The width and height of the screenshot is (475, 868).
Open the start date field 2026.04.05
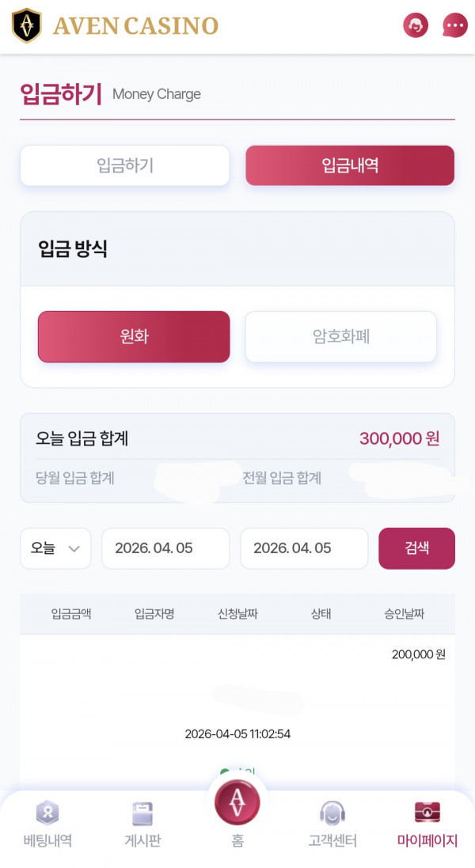pyautogui.click(x=165, y=548)
